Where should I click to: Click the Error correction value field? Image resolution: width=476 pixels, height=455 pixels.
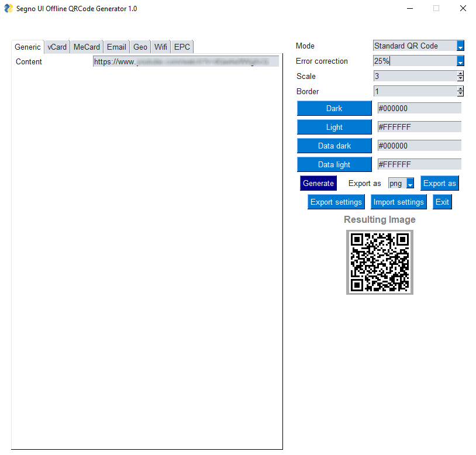coord(415,61)
